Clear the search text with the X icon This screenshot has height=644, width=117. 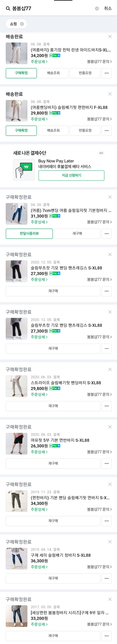point(97,9)
